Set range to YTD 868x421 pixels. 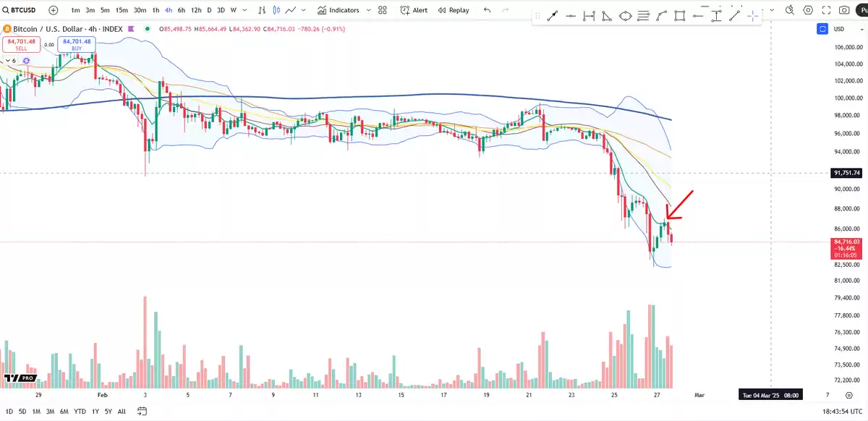point(80,412)
